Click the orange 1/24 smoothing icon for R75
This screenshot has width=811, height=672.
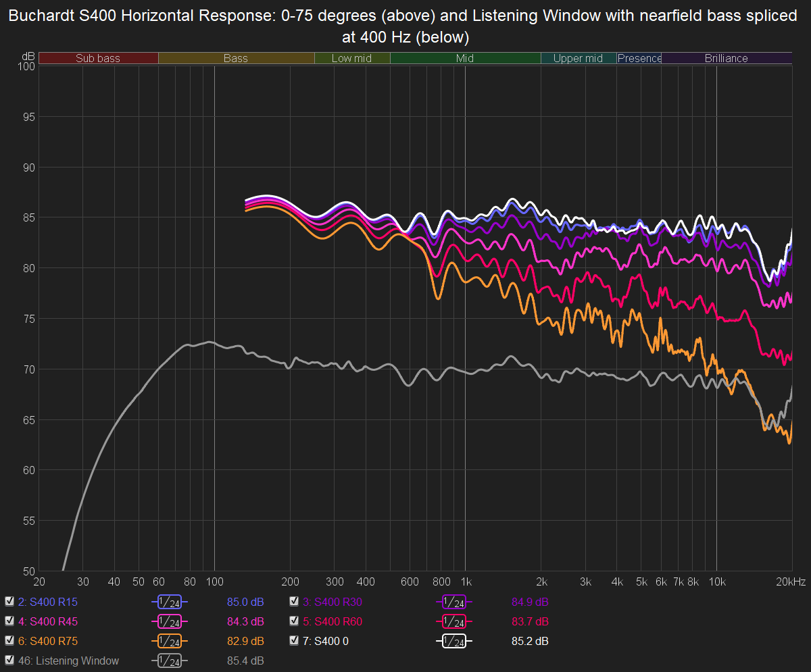click(x=170, y=641)
